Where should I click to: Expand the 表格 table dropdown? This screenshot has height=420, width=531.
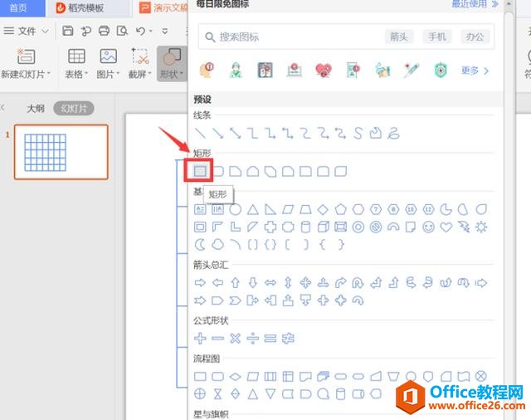click(76, 63)
